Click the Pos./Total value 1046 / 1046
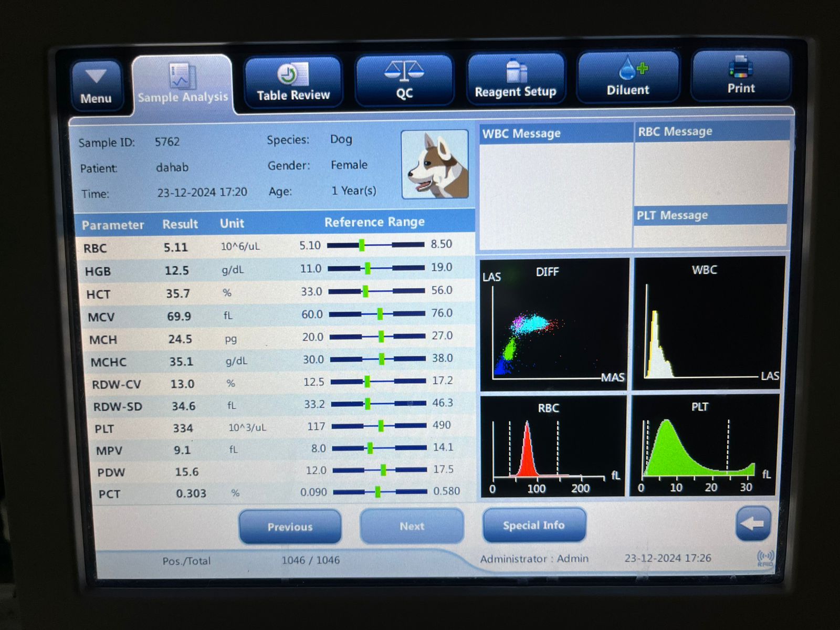This screenshot has width=840, height=630. (x=311, y=560)
